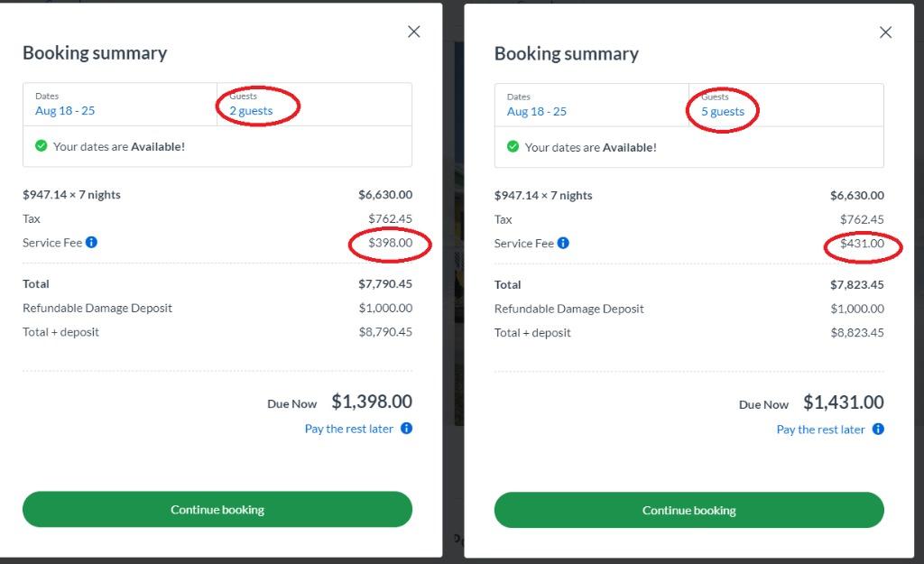Screen dimensions: 924x564
Task: Click the Service Fee info icon on left summary
Action: coord(89,243)
